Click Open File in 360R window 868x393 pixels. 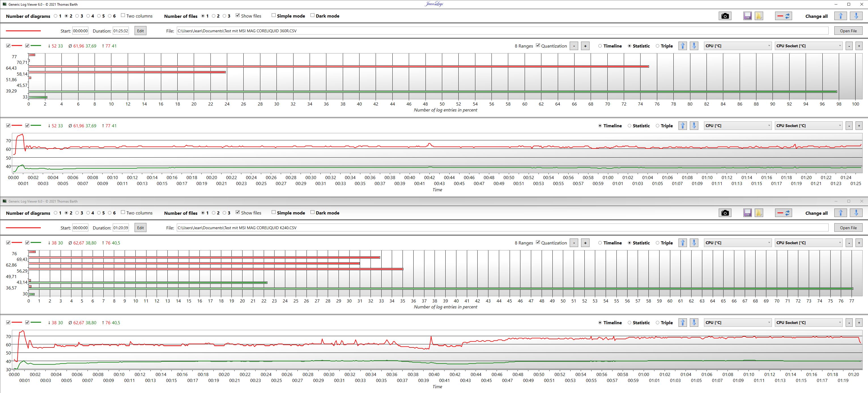[x=848, y=31]
